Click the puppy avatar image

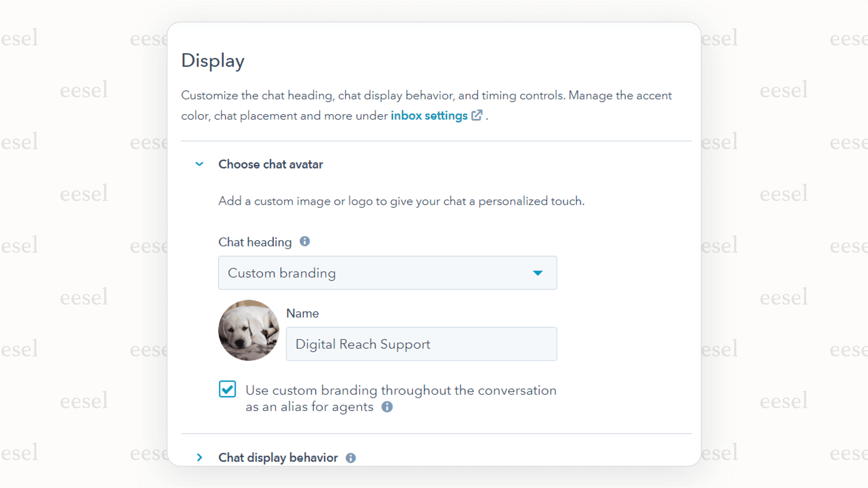pyautogui.click(x=249, y=330)
